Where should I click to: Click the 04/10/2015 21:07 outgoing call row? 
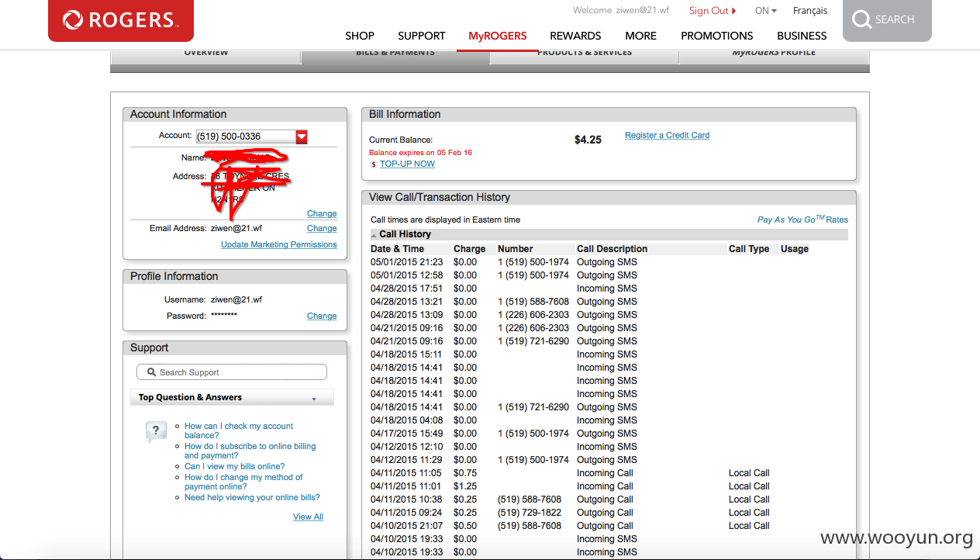click(609, 526)
